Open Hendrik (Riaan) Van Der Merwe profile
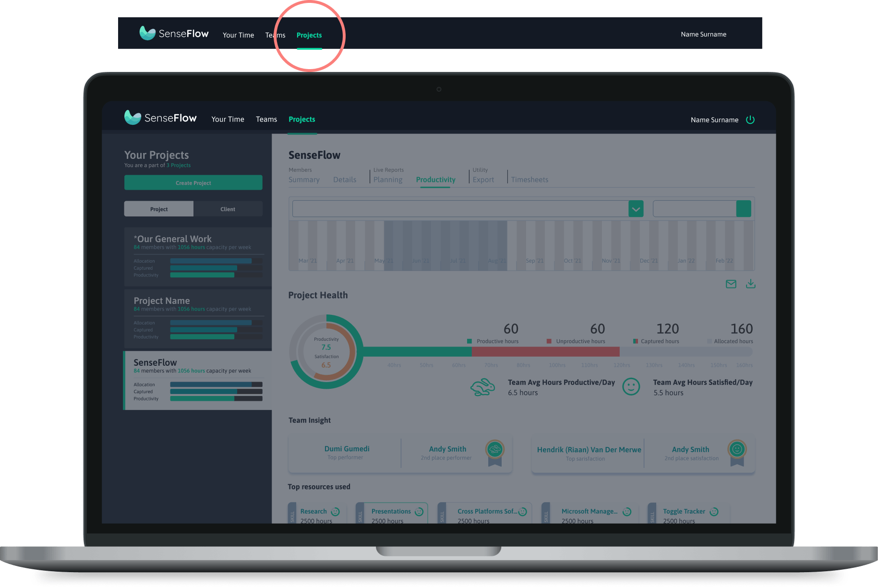878x588 pixels. 589,450
